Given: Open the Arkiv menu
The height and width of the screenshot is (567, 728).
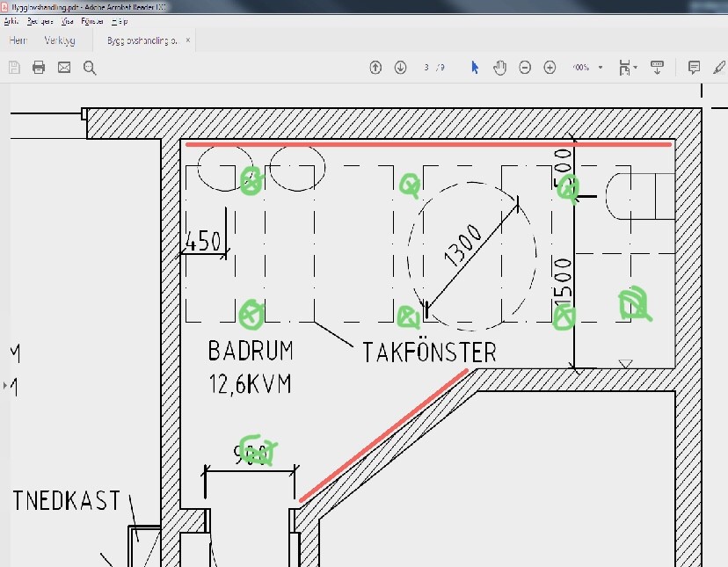Looking at the screenshot, I should (11, 20).
